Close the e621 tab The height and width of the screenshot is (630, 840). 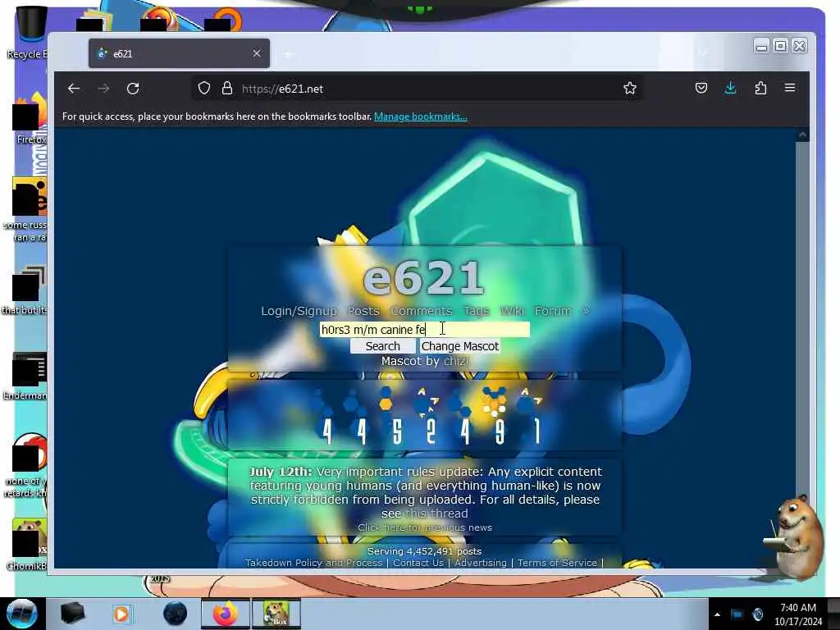(257, 53)
